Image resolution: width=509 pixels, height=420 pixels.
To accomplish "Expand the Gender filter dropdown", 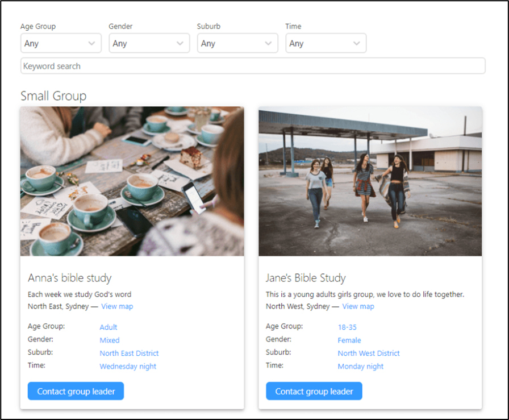I will coord(149,43).
